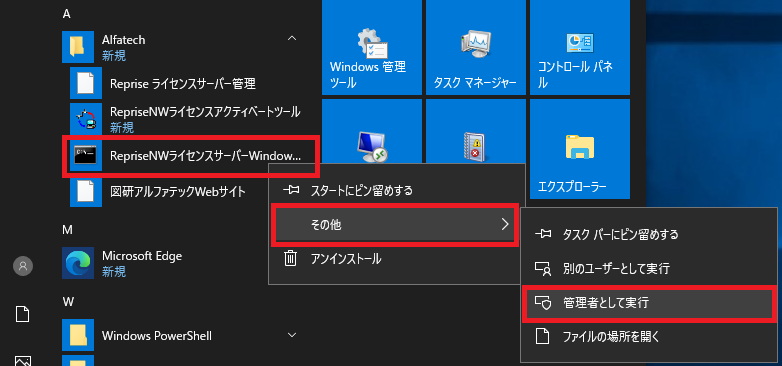Screen dimensions: 782x366
Task: Jump to the letter A section header
Action: tap(66, 14)
